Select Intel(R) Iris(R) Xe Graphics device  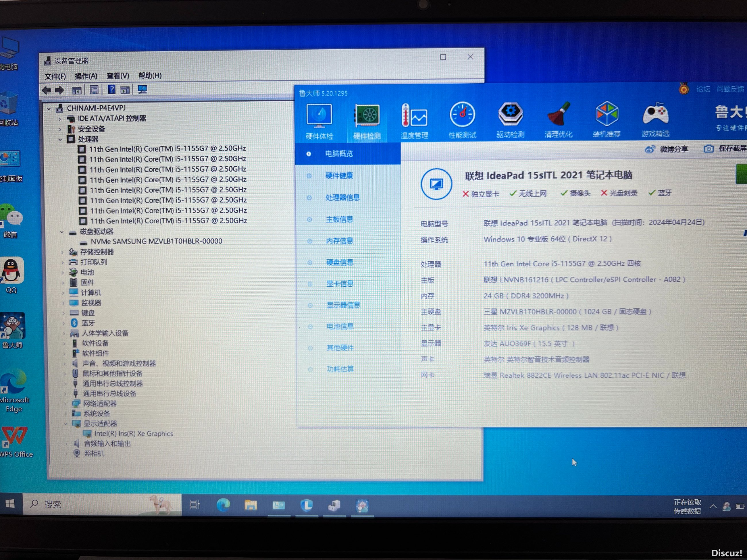133,433
